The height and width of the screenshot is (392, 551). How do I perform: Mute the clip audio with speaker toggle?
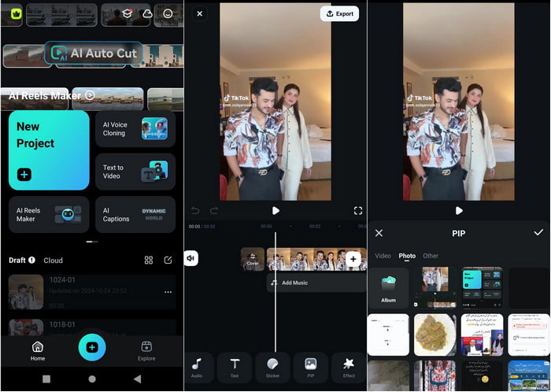pyautogui.click(x=191, y=259)
